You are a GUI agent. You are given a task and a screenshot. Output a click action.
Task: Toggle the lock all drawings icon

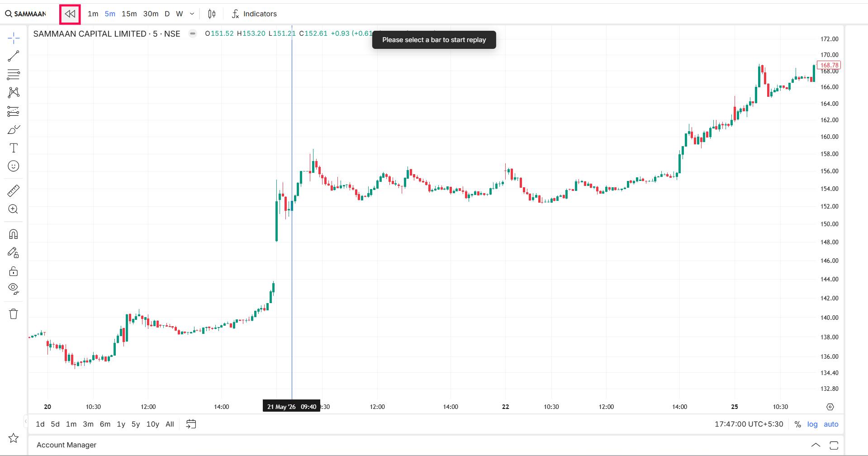[x=14, y=271]
